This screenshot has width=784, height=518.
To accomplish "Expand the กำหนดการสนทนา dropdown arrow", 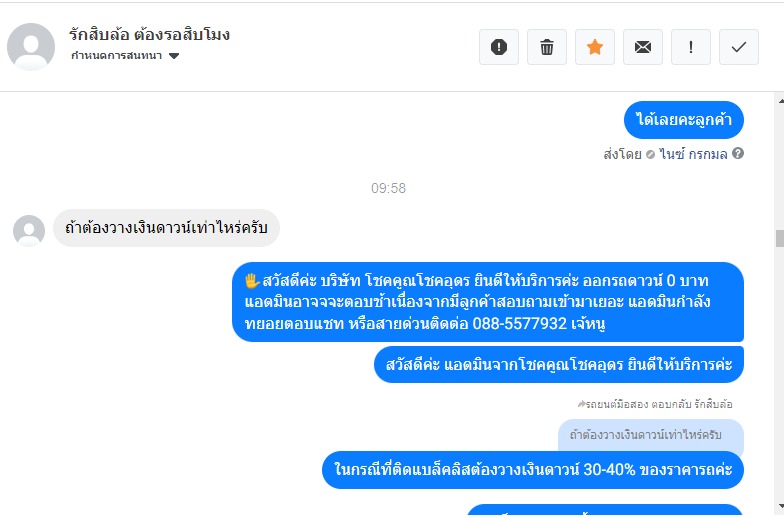I will pyautogui.click(x=174, y=56).
